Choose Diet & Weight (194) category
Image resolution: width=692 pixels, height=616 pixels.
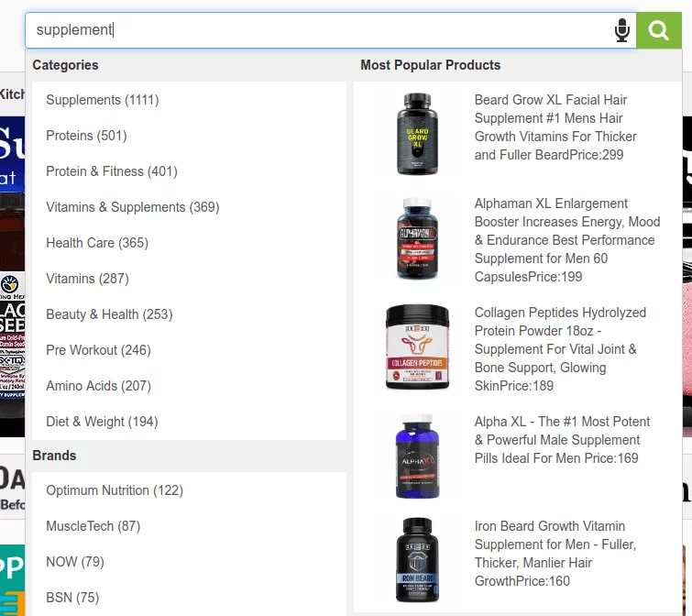(102, 422)
